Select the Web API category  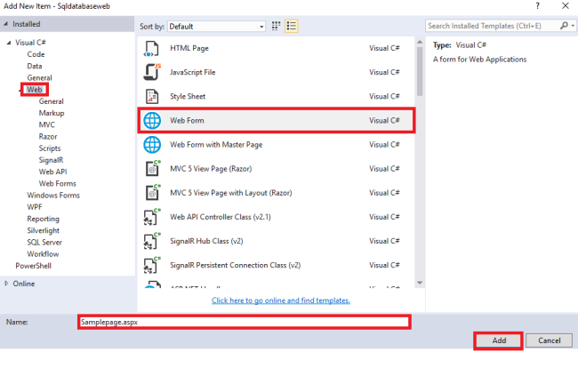(x=52, y=172)
